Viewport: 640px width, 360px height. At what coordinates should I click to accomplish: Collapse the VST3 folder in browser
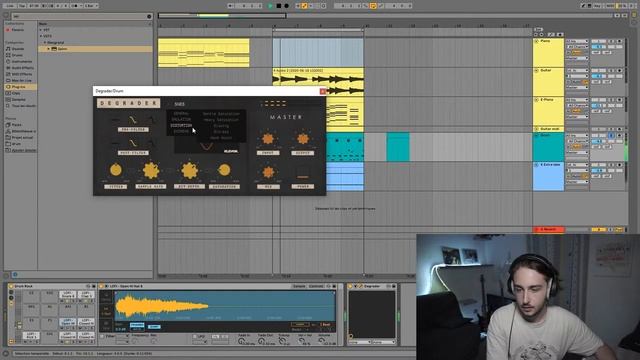(41, 36)
